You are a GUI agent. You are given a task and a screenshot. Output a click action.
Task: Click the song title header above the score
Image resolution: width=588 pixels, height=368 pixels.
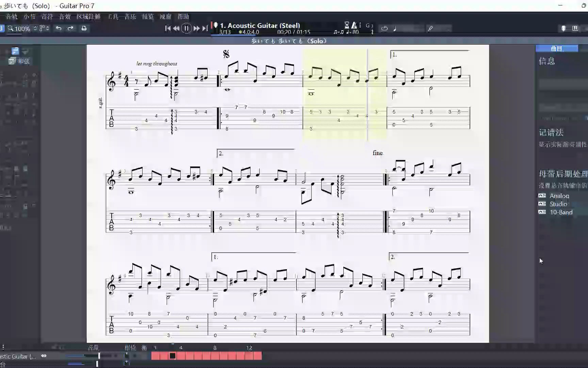click(289, 41)
